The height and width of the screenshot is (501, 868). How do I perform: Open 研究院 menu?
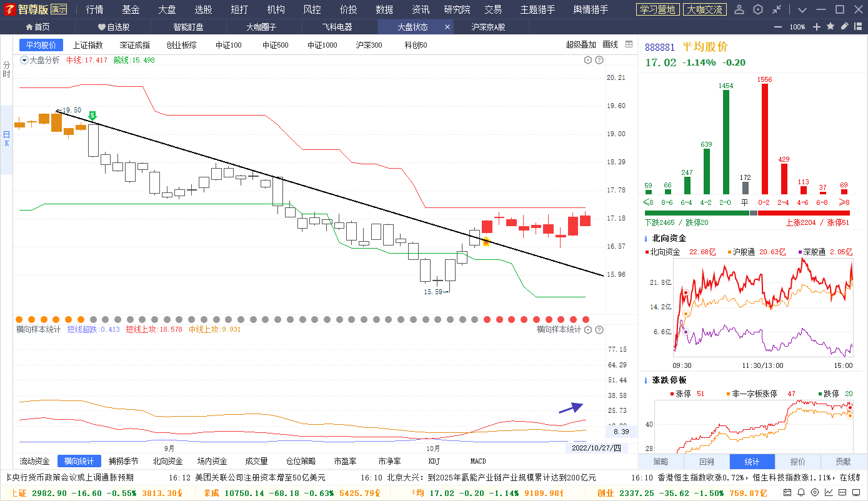457,9
